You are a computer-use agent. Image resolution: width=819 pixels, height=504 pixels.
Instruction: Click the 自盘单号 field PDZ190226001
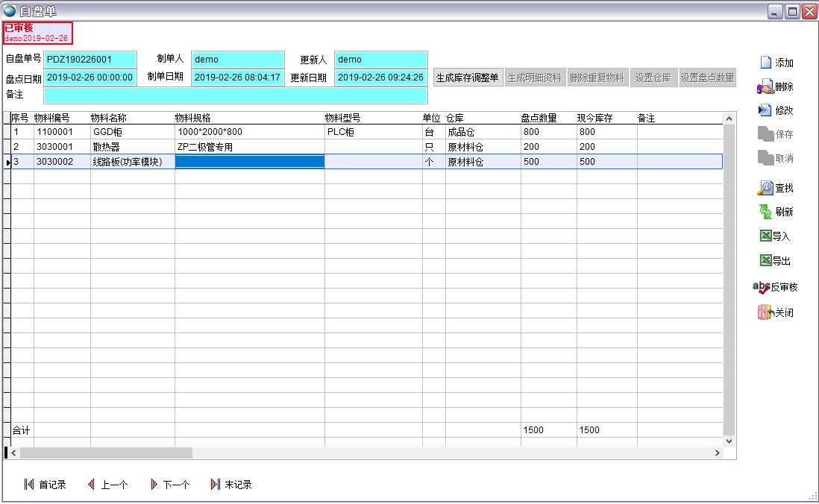(x=90, y=60)
